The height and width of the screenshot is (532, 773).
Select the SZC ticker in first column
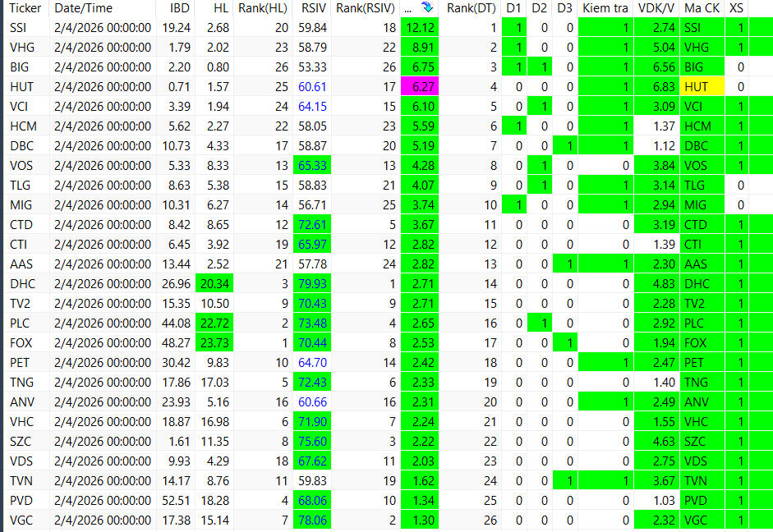21,442
